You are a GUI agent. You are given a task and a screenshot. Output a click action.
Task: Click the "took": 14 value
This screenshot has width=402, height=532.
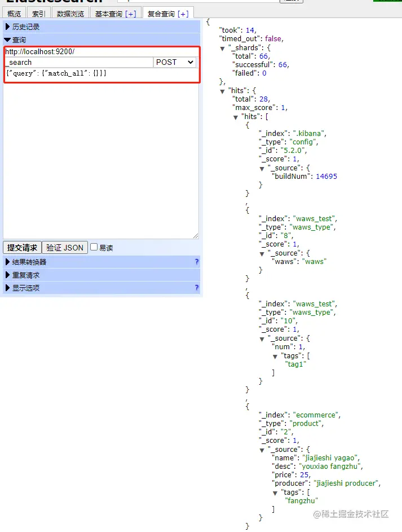pos(250,30)
